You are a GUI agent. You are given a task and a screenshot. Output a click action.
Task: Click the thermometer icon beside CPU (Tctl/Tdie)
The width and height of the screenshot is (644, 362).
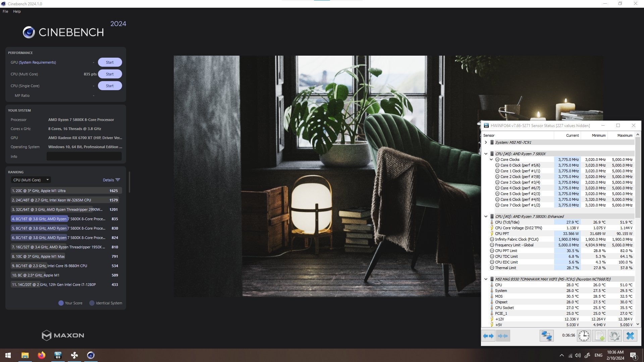pos(492,222)
